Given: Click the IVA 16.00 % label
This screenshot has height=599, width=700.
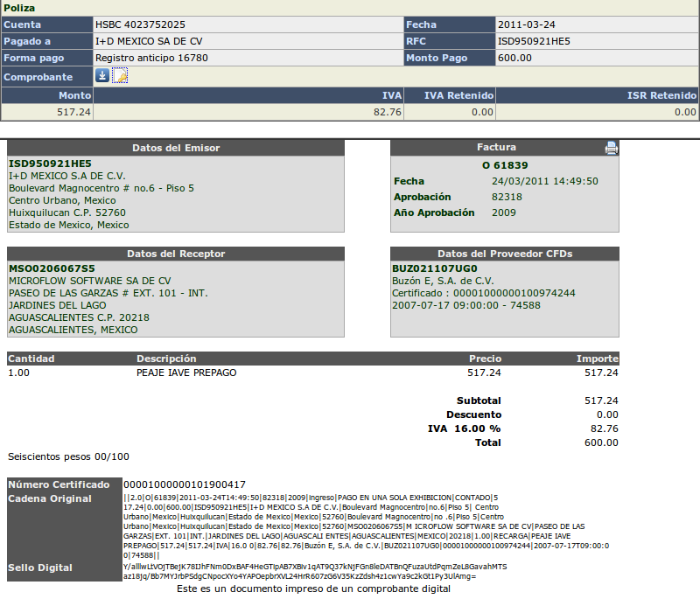Looking at the screenshot, I should (x=465, y=428).
